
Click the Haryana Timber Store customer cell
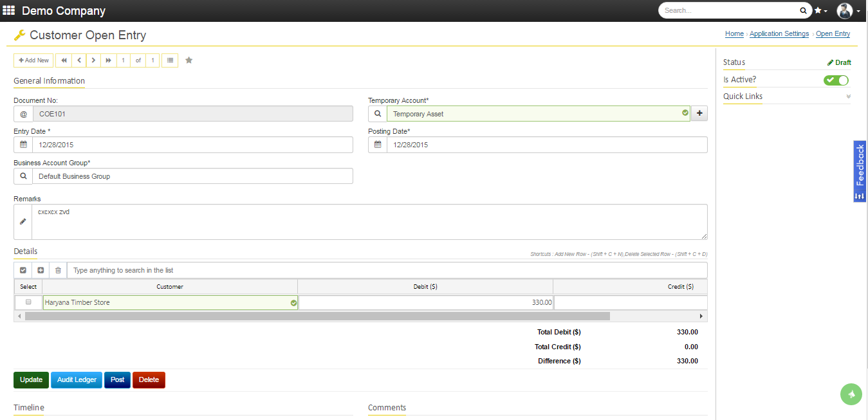point(170,302)
